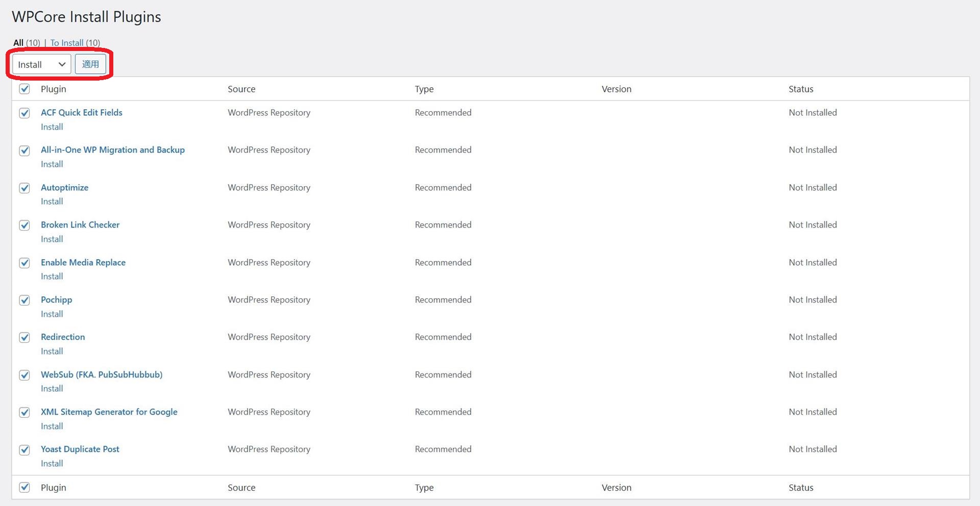Click the Status column header at top
Screen dimensions: 980x506
[x=801, y=89]
